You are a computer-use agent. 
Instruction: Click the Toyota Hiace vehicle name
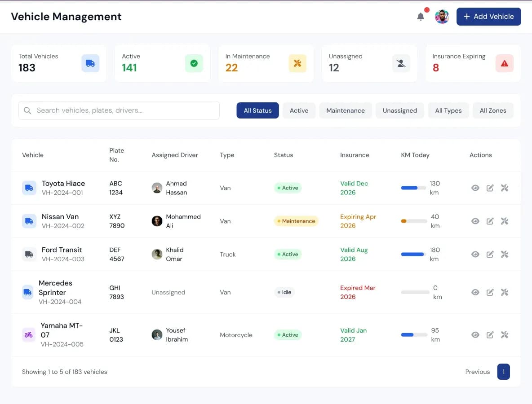coord(63,183)
